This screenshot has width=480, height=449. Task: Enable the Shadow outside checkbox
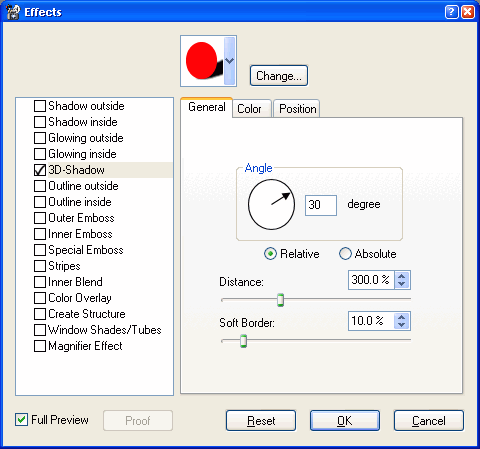(x=40, y=106)
